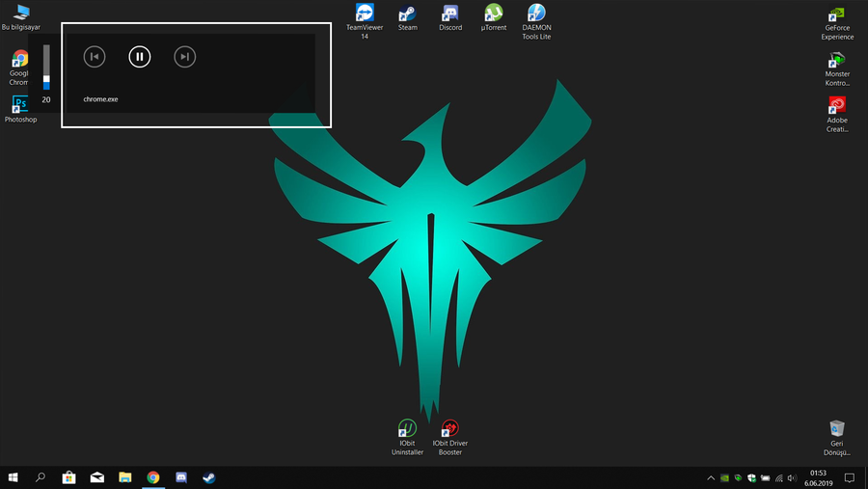Expand the hidden system tray icons
868x489 pixels.
click(x=711, y=477)
